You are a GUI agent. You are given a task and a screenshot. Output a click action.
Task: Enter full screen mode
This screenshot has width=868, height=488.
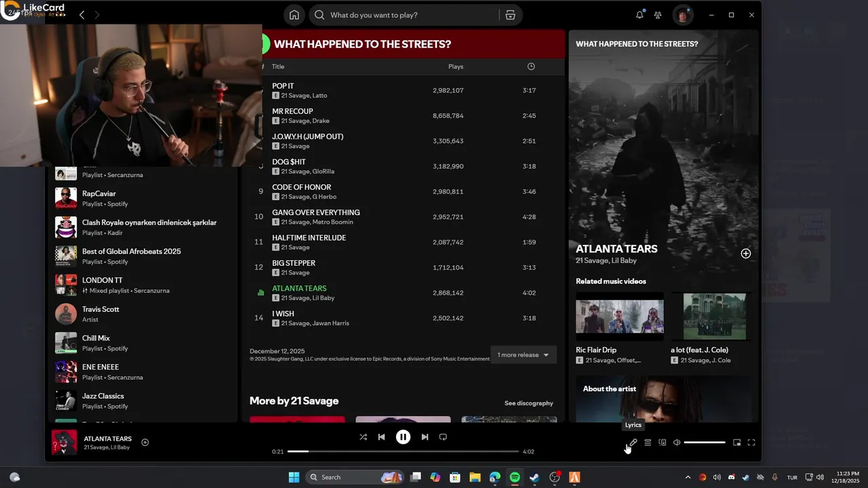[x=751, y=443]
